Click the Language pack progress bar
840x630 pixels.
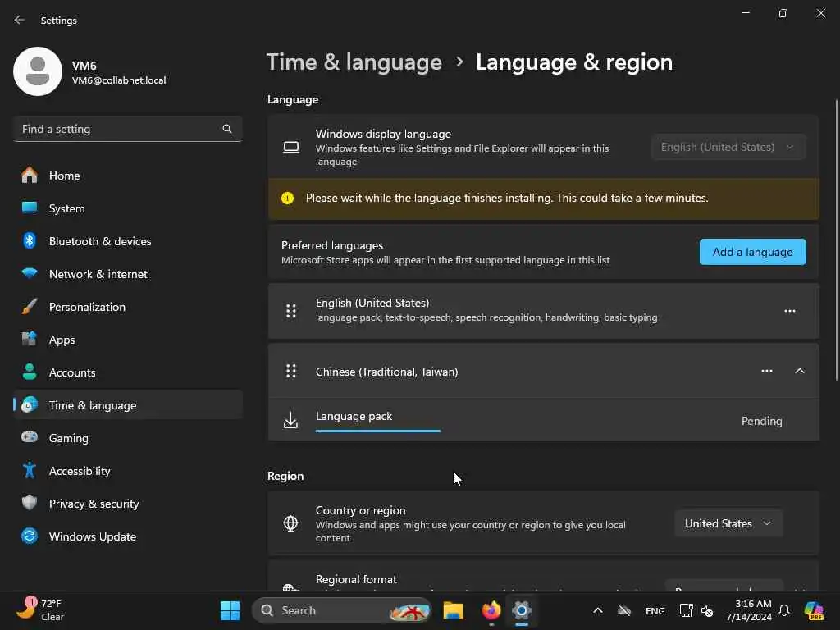(x=377, y=431)
